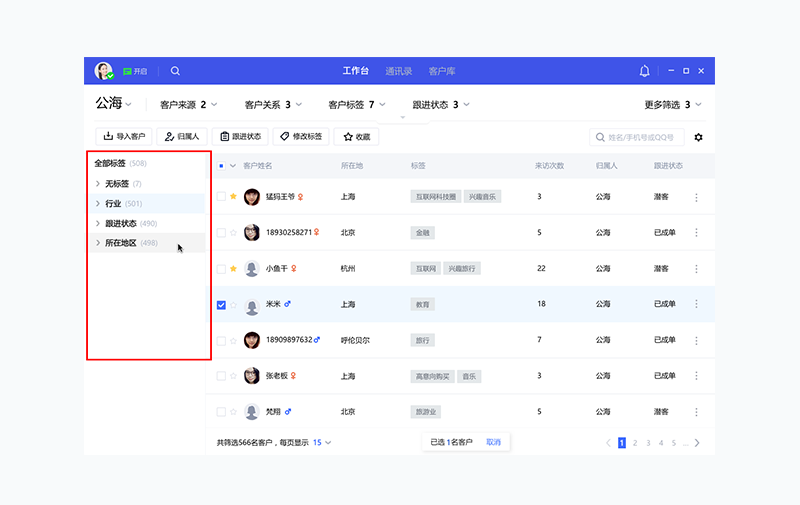Click the 高意向购买 tag

(x=432, y=376)
